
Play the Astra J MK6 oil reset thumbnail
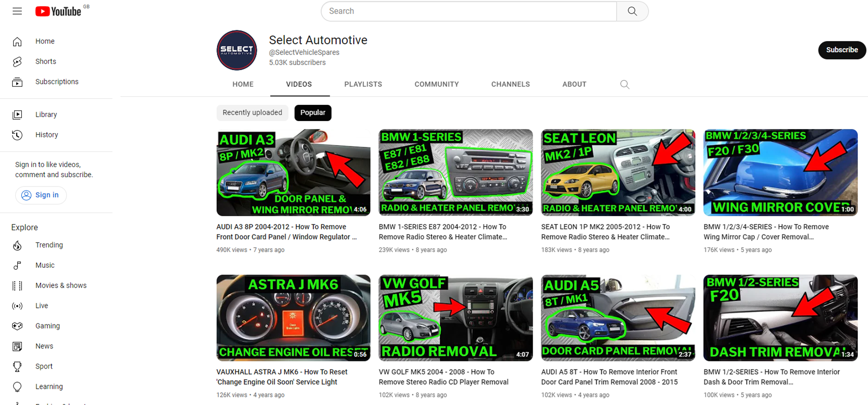(293, 318)
